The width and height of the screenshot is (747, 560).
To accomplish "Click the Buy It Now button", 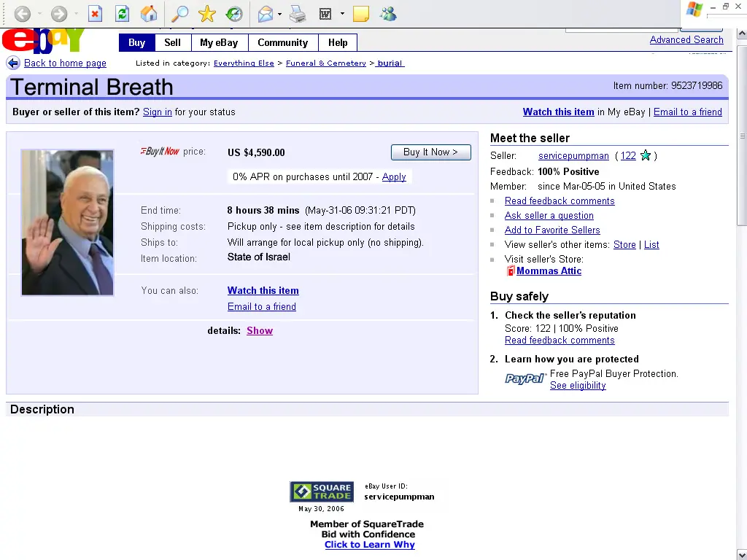I will tap(430, 152).
